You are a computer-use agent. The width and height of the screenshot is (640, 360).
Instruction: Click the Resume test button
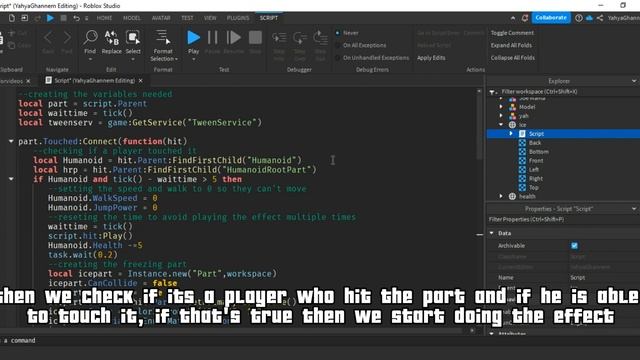[x=234, y=38]
